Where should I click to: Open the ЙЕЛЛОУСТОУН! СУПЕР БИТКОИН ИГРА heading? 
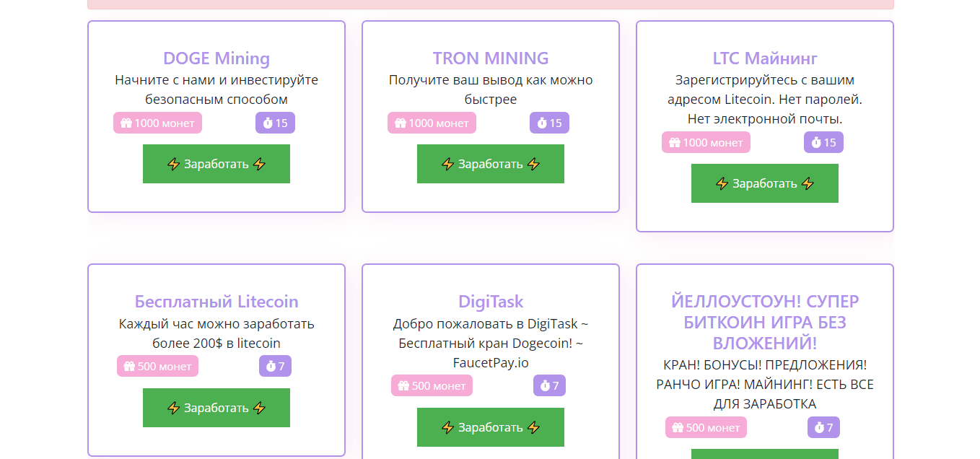[x=765, y=322]
